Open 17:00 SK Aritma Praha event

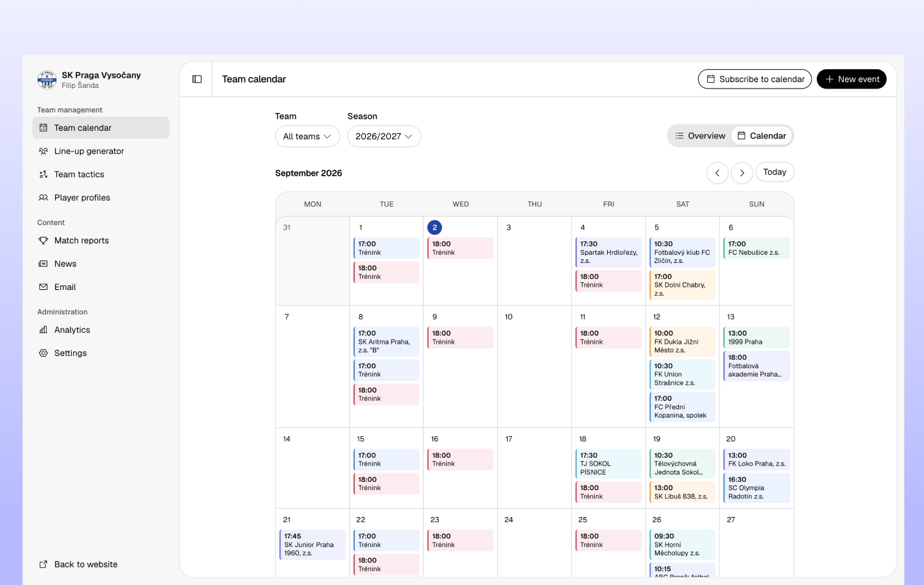386,341
